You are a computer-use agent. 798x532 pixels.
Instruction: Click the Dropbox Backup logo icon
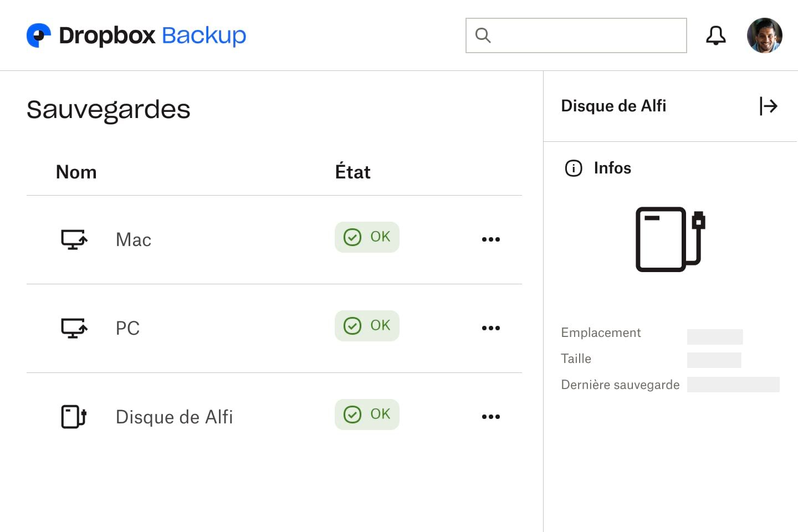point(38,35)
